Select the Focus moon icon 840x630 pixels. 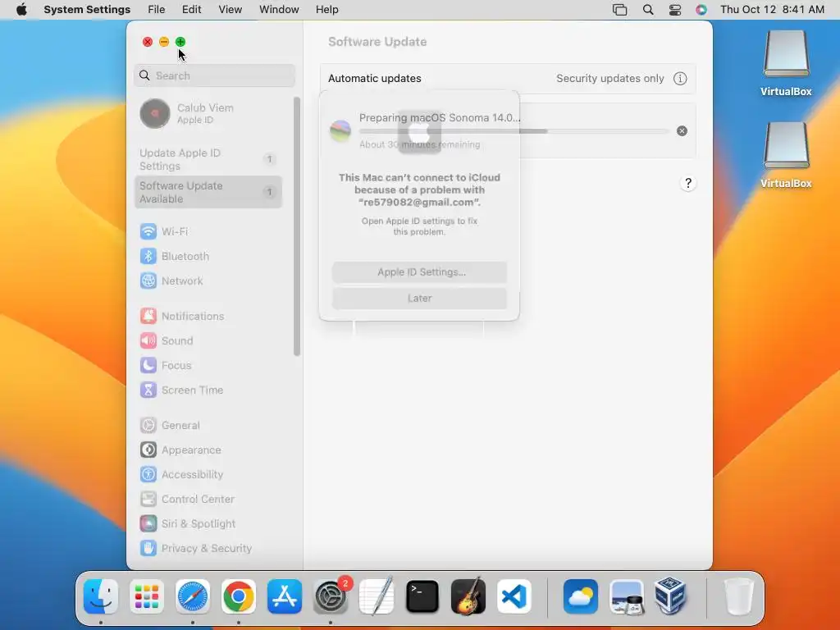148,365
